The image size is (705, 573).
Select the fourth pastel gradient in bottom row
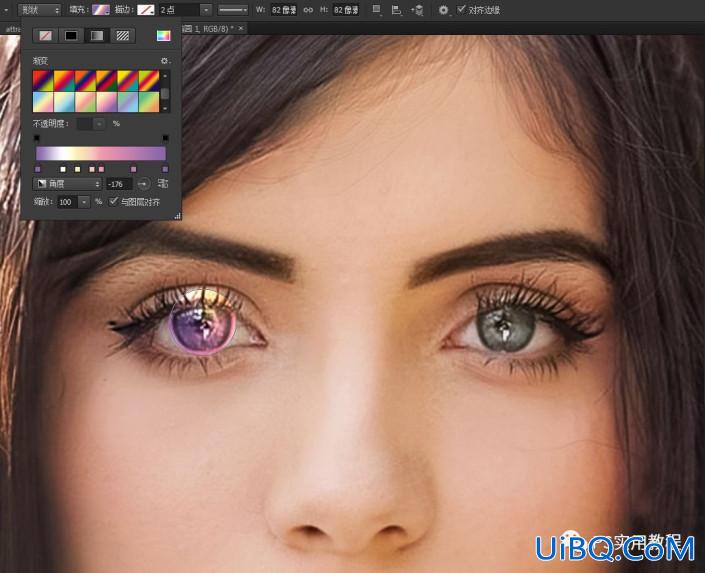click(x=107, y=102)
